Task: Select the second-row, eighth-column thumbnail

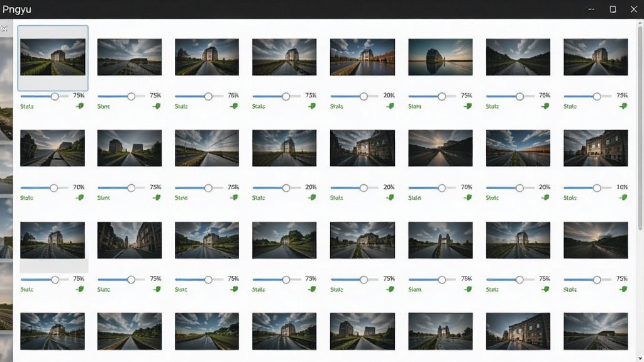Action: (x=596, y=148)
